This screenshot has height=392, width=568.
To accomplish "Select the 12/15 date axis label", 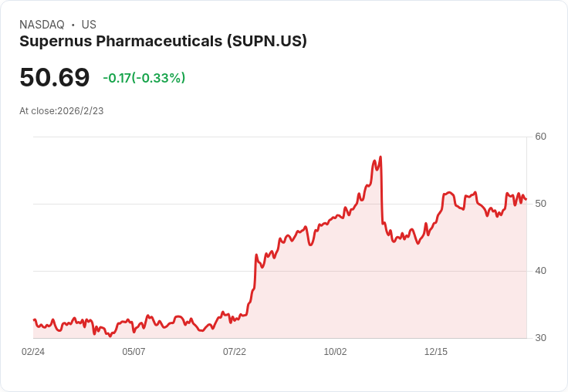I will click(436, 352).
